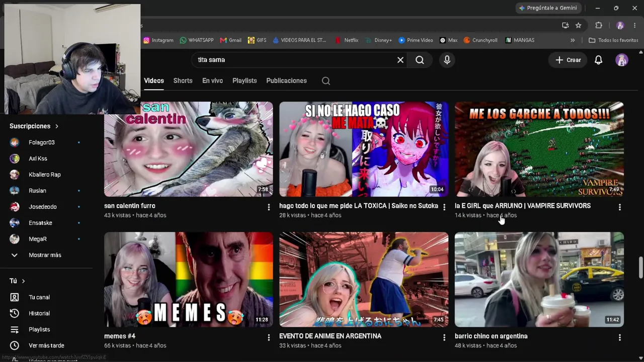Image resolution: width=644 pixels, height=362 pixels.
Task: Click the Pregúntale a Gemini button
Action: [548, 8]
